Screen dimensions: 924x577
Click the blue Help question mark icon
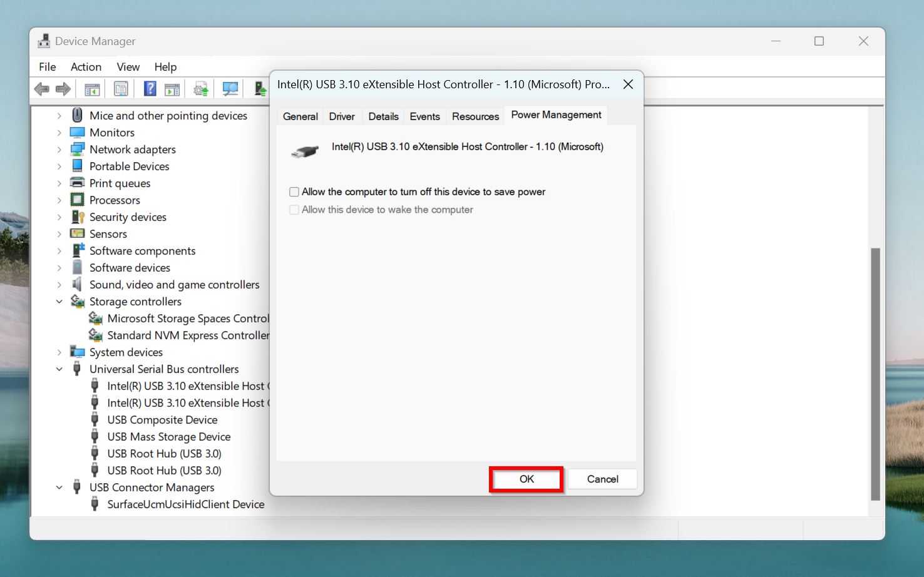tap(150, 89)
